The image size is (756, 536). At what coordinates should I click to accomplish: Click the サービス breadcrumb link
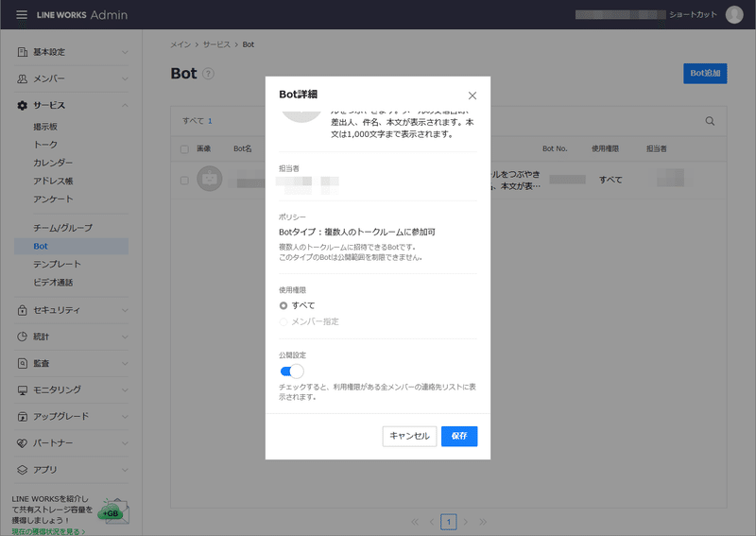[x=216, y=44]
